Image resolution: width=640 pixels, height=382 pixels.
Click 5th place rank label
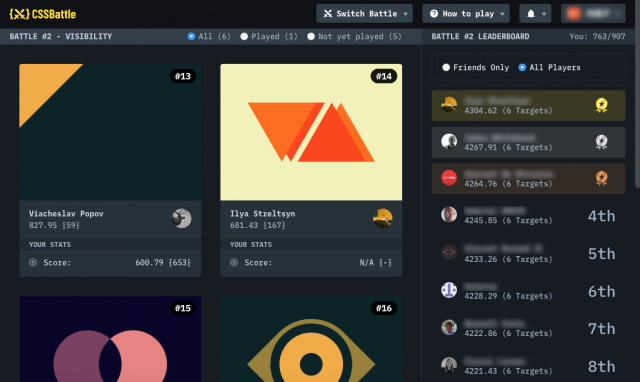pos(601,254)
